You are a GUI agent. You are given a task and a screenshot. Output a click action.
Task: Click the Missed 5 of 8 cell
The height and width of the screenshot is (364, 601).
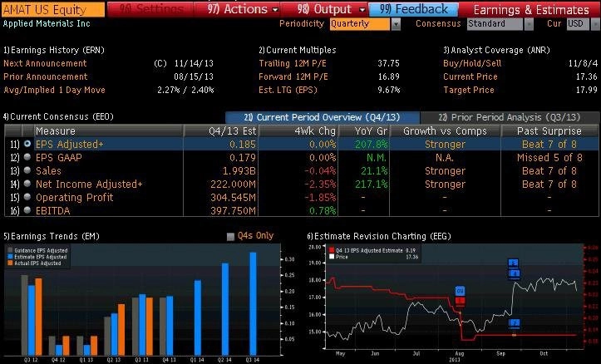click(x=549, y=157)
